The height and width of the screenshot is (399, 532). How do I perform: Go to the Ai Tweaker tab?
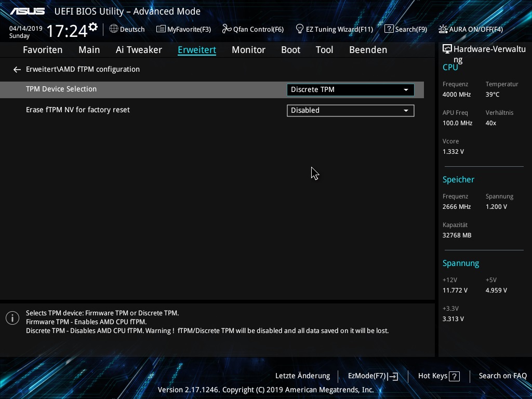[x=139, y=50]
